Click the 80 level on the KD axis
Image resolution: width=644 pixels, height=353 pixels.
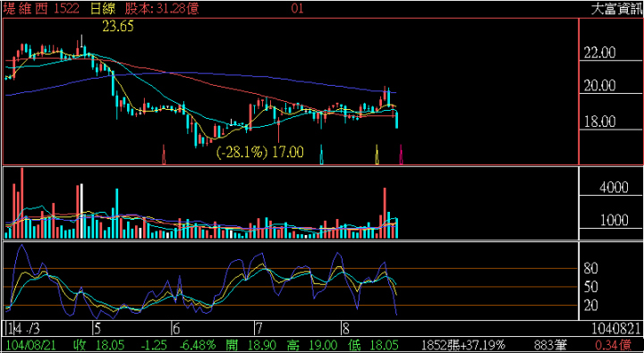pos(590,269)
